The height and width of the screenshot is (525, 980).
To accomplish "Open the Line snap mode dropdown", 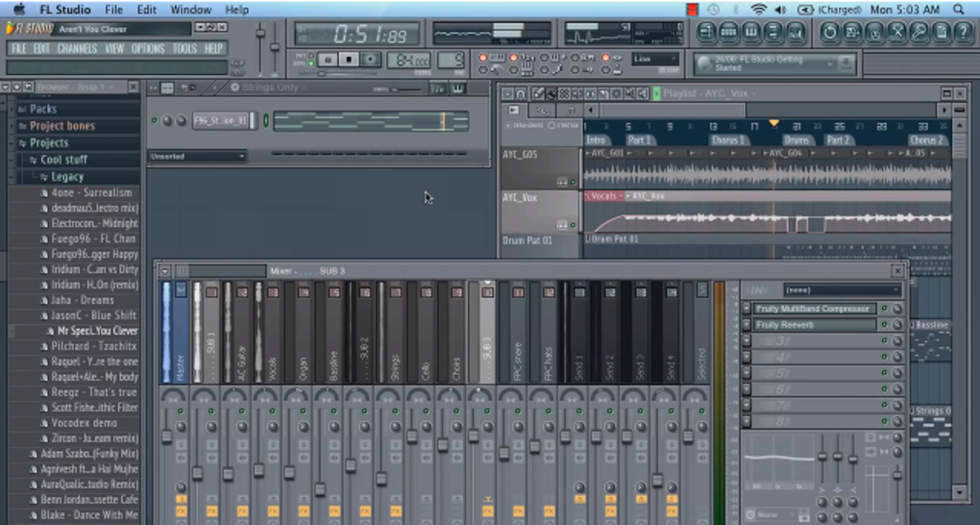I will coord(655,60).
